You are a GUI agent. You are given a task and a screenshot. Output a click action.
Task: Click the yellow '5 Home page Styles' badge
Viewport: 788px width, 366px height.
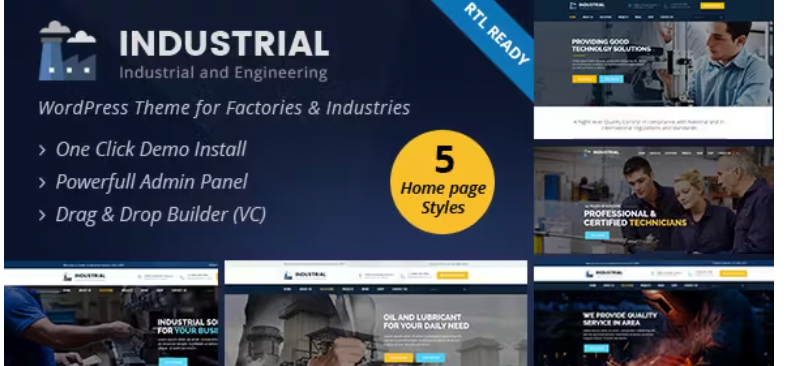[442, 182]
